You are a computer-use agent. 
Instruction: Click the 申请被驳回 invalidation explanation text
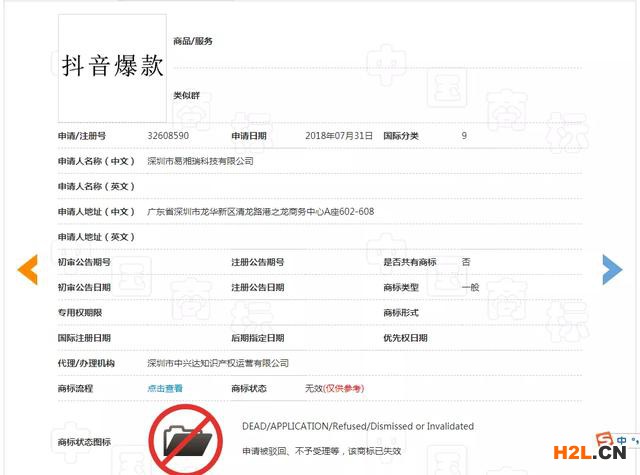coord(322,451)
